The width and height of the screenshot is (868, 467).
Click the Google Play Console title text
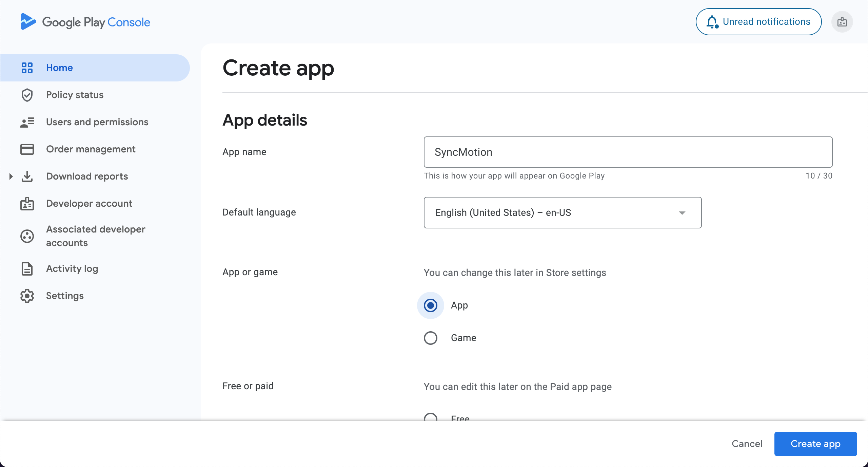coord(96,22)
